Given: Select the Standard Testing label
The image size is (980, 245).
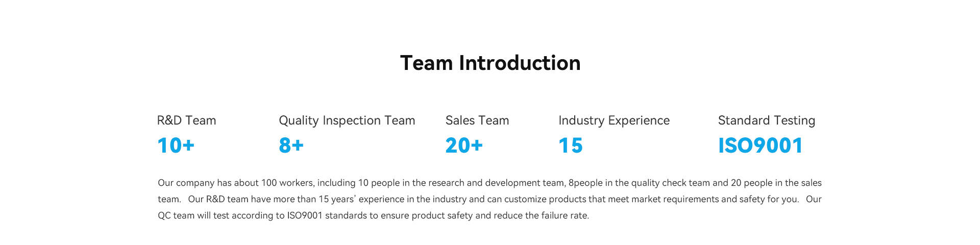Looking at the screenshot, I should point(767,120).
